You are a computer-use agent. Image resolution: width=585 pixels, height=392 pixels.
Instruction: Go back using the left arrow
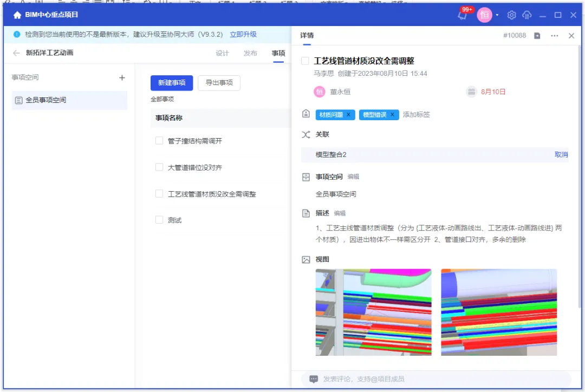[x=16, y=53]
